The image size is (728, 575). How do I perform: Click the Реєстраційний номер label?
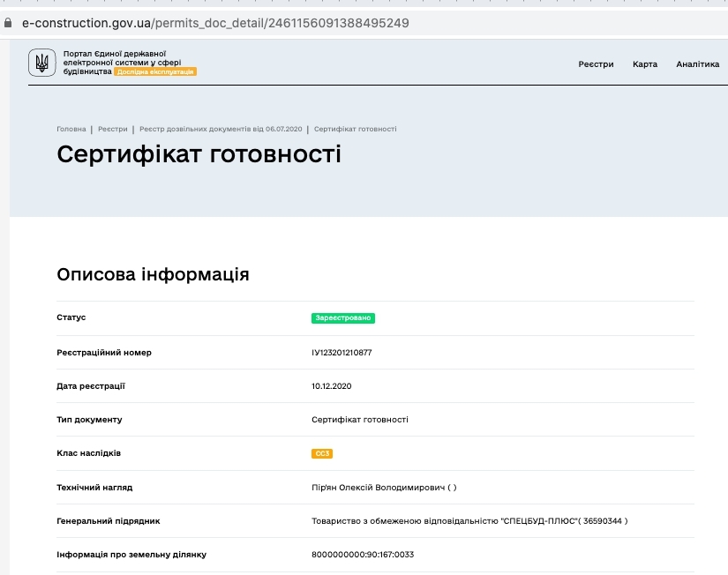(104, 353)
